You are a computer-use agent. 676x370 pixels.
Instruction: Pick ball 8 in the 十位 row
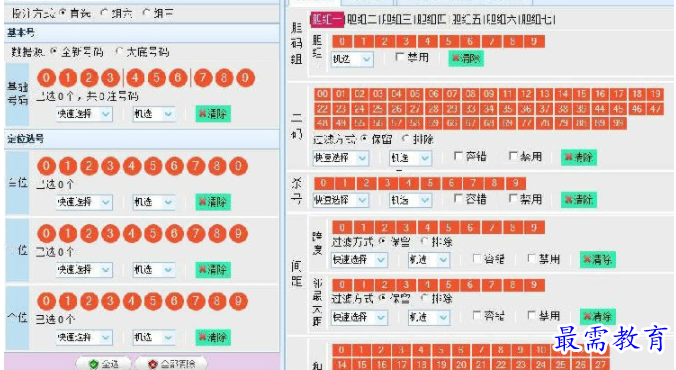217,234
